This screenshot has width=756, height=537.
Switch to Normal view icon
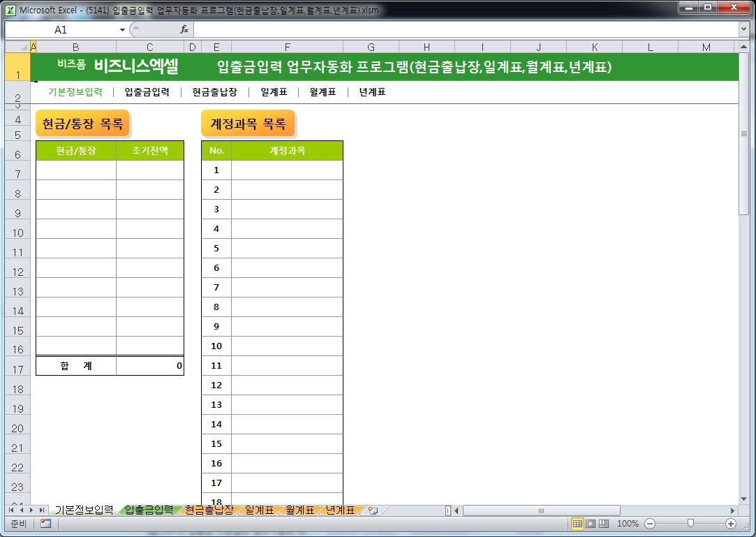577,524
